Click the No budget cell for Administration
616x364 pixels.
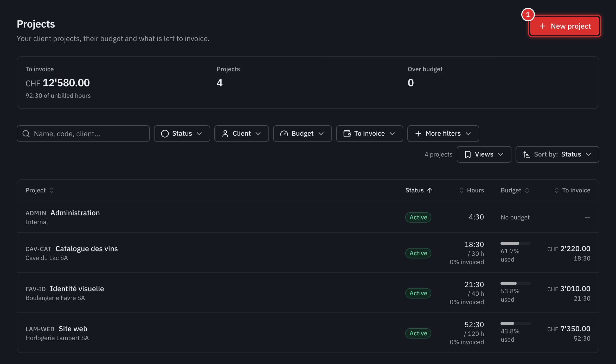(515, 217)
